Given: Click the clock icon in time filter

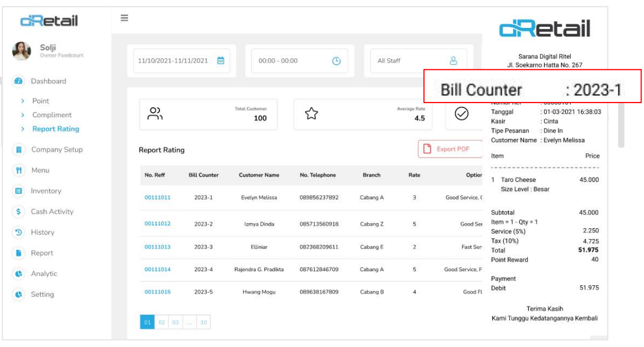Looking at the screenshot, I should click(337, 61).
